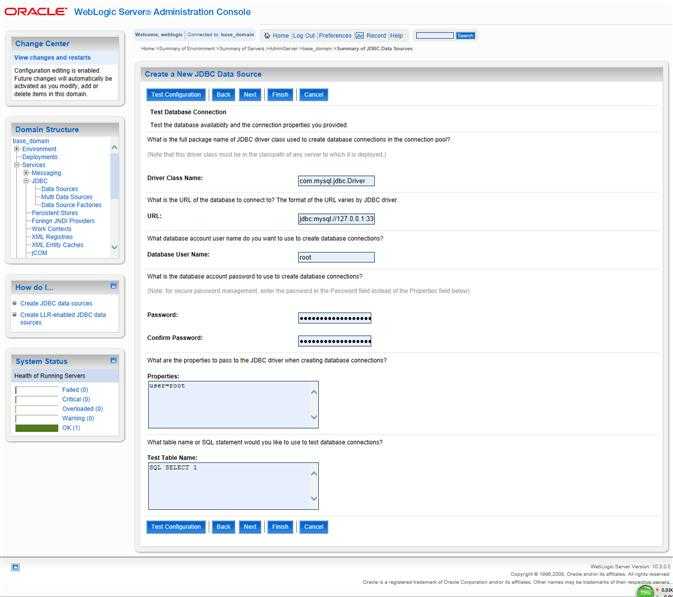This screenshot has height=597, width=673.
Task: Open XML Entity Caches tree item
Action: 58,245
